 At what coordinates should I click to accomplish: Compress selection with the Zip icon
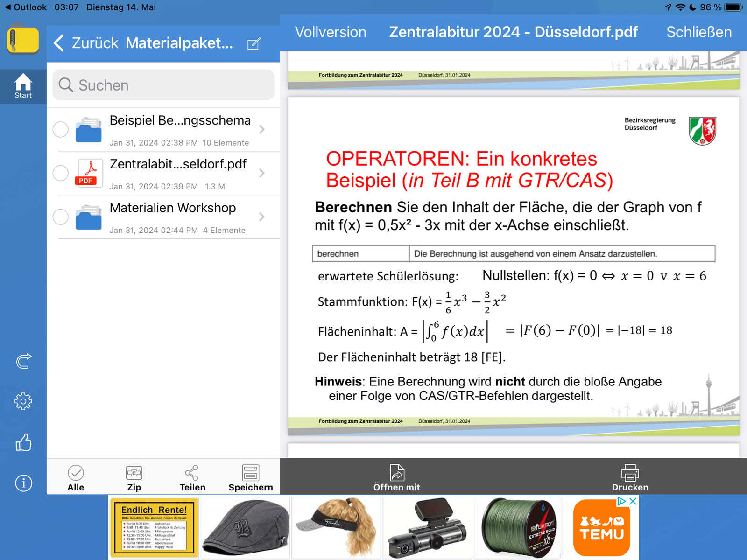click(134, 478)
